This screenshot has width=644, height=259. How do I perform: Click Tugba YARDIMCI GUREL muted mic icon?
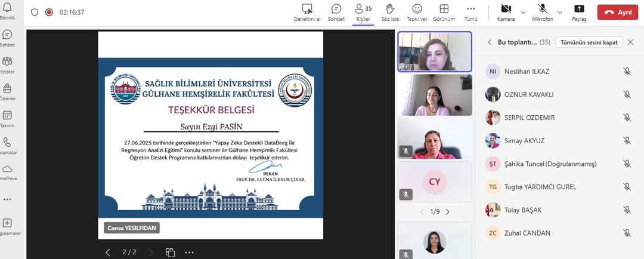point(627,187)
